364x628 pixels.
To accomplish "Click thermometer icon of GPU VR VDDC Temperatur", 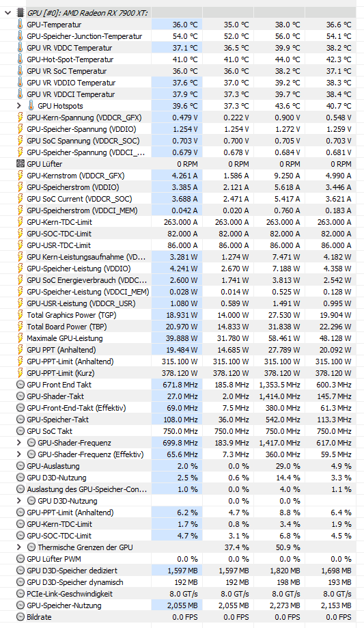I will 20,48.
